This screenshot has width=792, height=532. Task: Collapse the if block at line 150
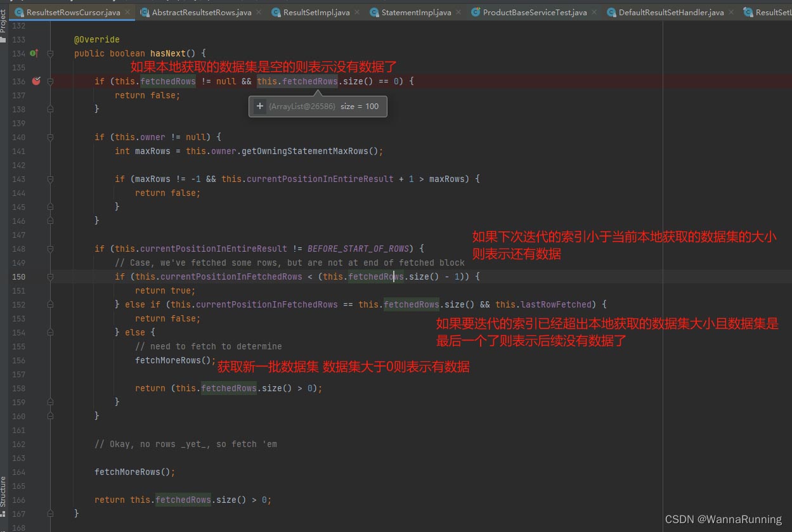50,276
